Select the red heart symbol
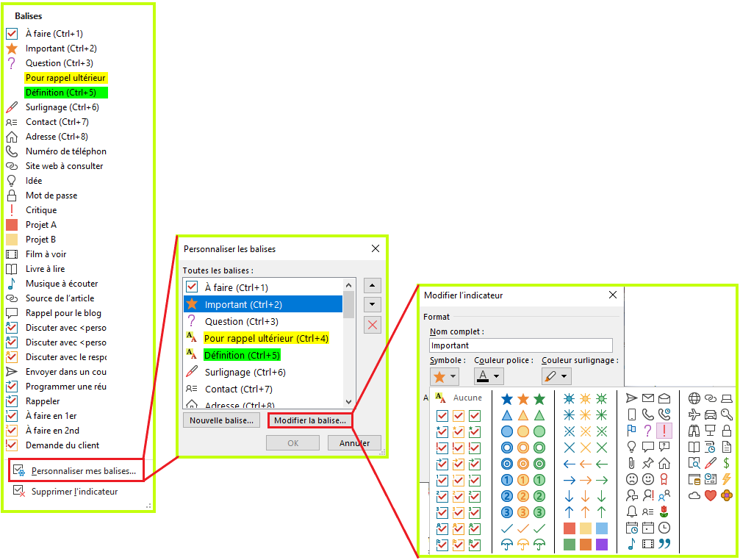740x560 pixels. 710,496
